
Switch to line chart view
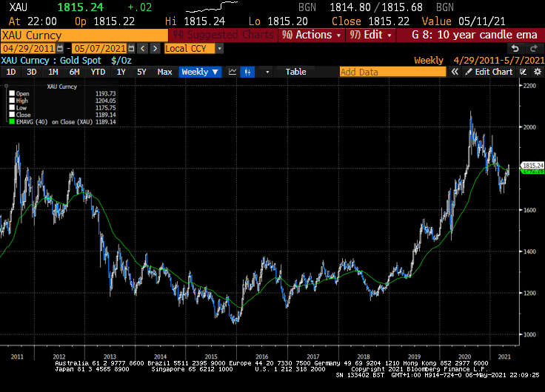[233, 72]
